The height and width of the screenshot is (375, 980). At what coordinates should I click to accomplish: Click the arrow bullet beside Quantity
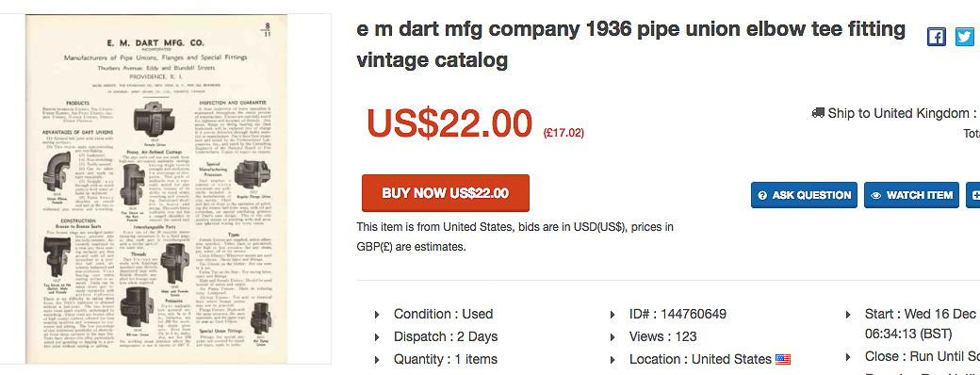[x=377, y=359]
